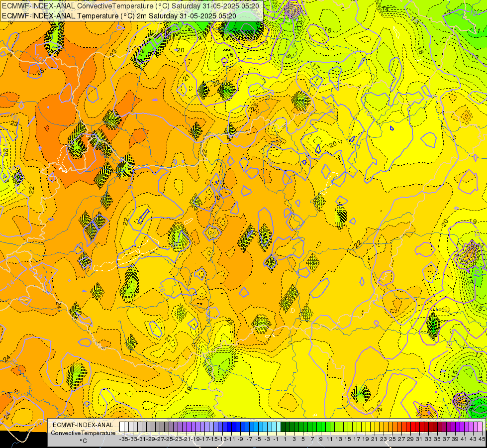Click the ConvectiveTemperature title line in the header
Viewport: 487px width, 448px height.
pos(130,5)
